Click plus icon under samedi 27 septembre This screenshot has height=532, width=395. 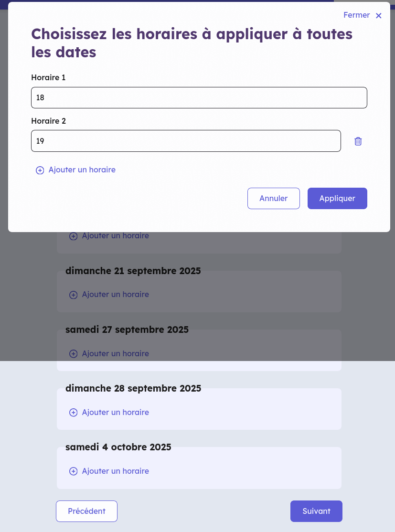pyautogui.click(x=74, y=354)
